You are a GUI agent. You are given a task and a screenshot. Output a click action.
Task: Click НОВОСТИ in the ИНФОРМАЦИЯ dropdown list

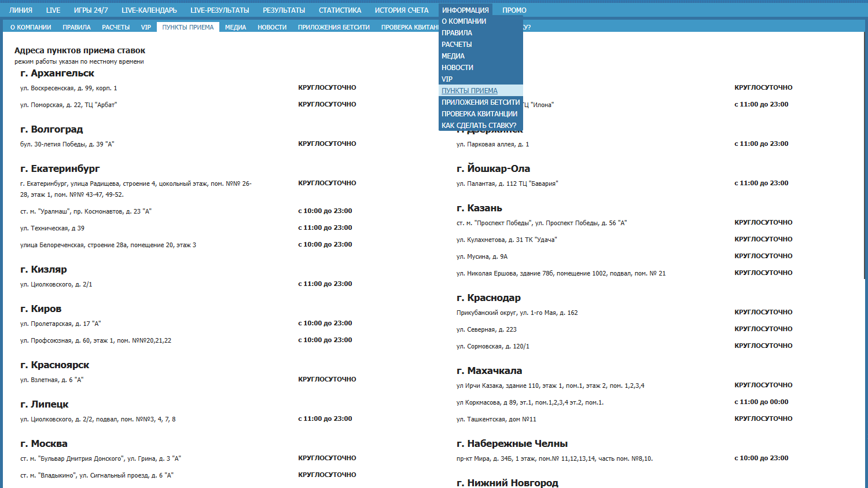click(457, 68)
